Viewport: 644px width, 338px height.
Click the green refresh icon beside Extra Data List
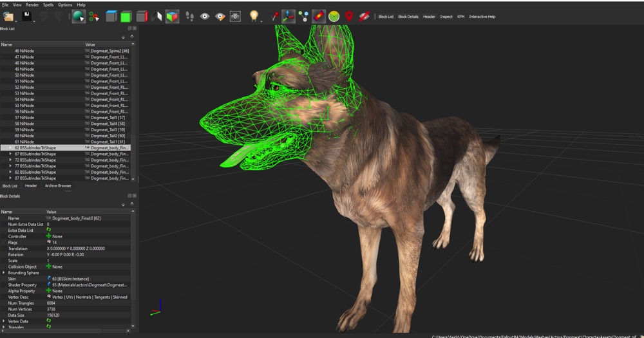pos(48,230)
